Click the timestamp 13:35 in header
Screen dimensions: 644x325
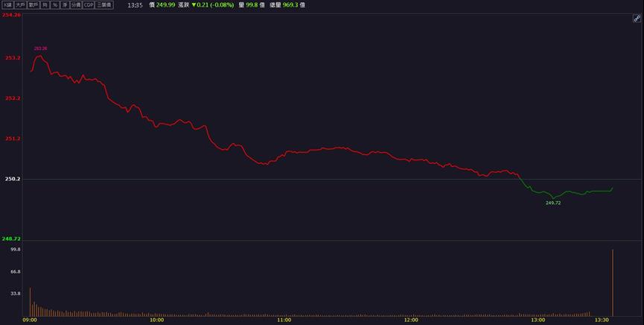click(135, 5)
